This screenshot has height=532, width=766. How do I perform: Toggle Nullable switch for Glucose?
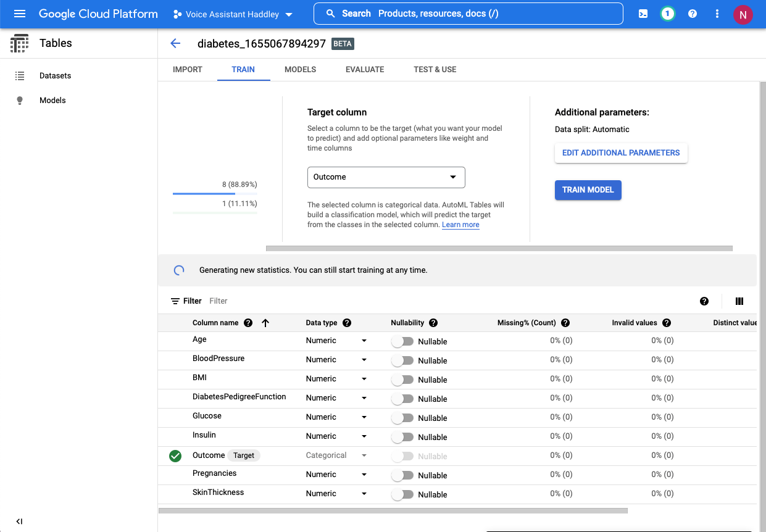402,418
